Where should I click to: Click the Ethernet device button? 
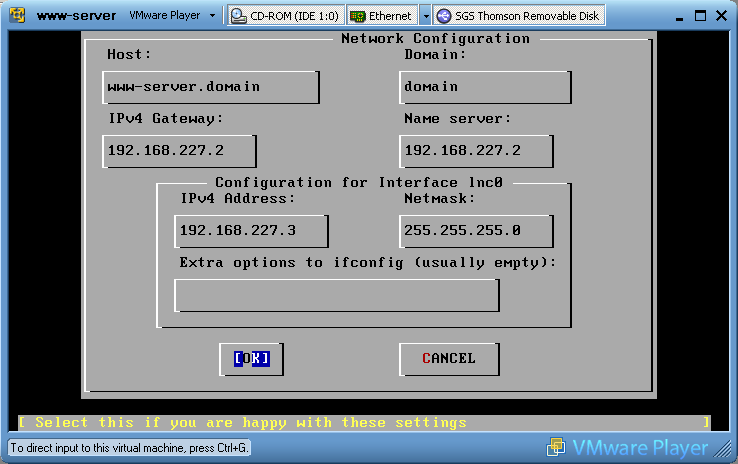(382, 16)
